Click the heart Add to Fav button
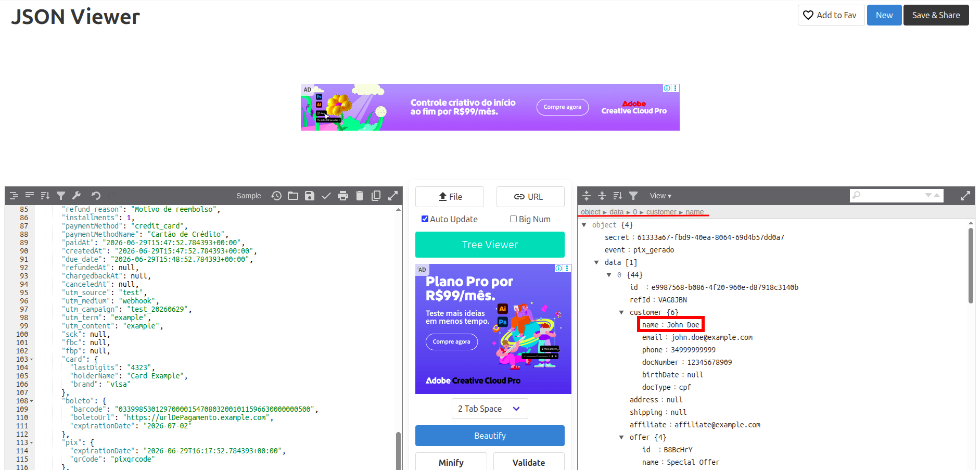This screenshot has height=470, width=980. tap(831, 15)
